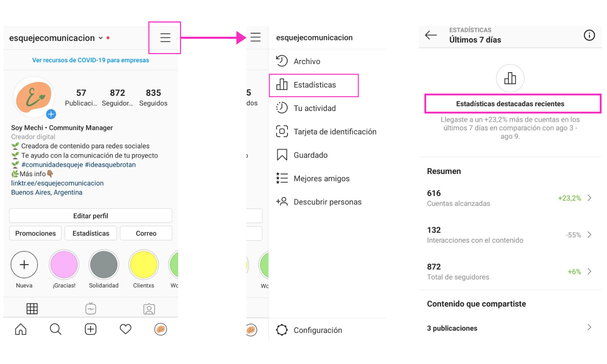Image resolution: width=607 pixels, height=364 pixels.
Task: Add a new highlight with Nueva
Action: click(24, 265)
